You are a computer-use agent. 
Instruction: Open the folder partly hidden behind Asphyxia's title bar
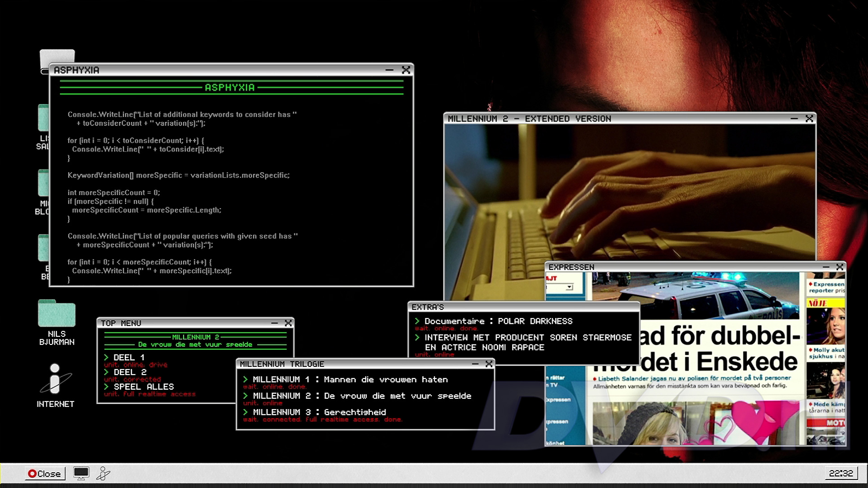[x=57, y=57]
